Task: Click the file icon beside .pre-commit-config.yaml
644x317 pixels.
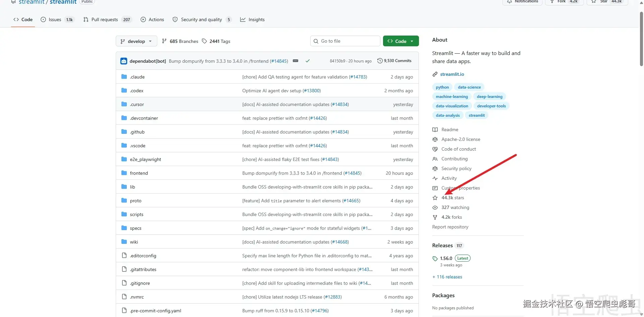Action: [124, 311]
